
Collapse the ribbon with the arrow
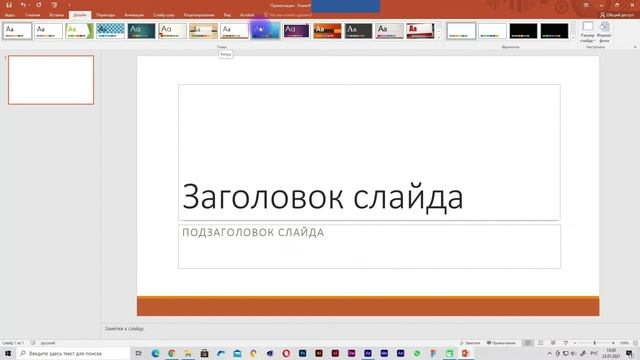[x=635, y=47]
